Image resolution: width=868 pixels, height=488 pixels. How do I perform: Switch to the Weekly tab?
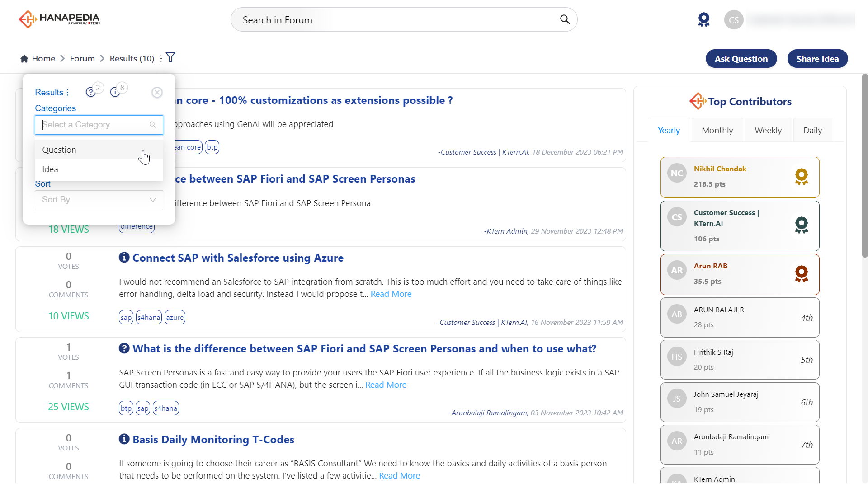(768, 130)
